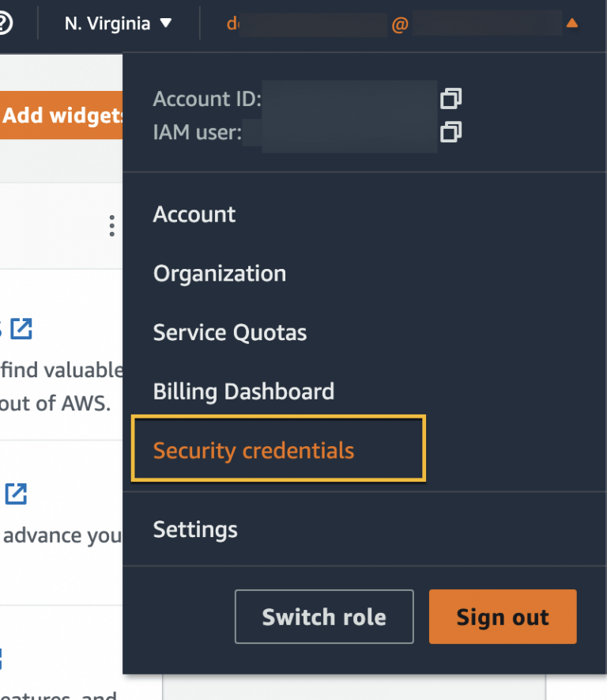607x700 pixels.
Task: Click the external link icon above 'find valuable'
Action: (21, 329)
